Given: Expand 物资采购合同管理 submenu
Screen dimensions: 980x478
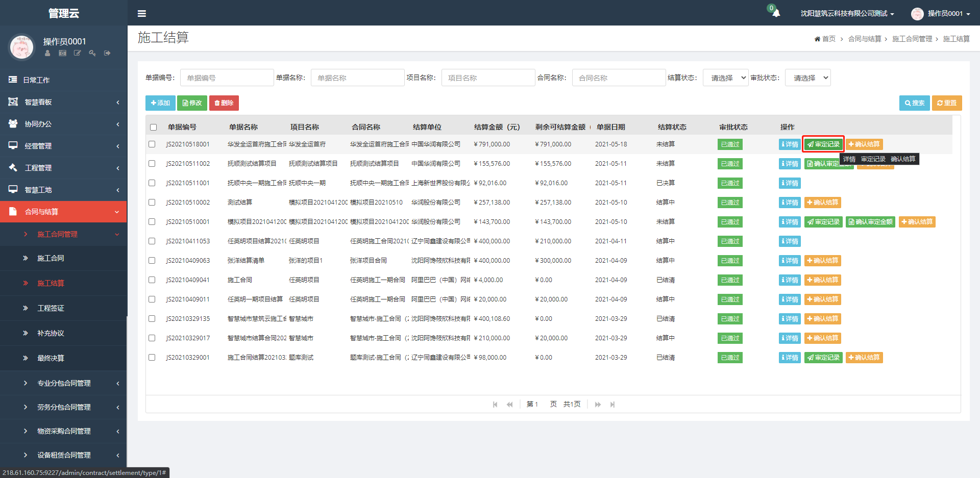Looking at the screenshot, I should click(63, 431).
